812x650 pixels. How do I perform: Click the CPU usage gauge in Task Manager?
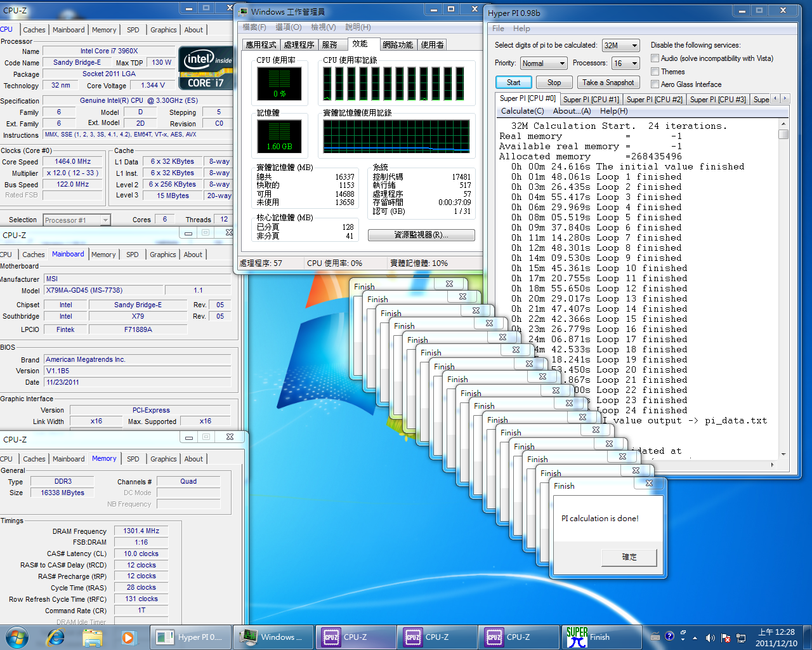pyautogui.click(x=279, y=83)
